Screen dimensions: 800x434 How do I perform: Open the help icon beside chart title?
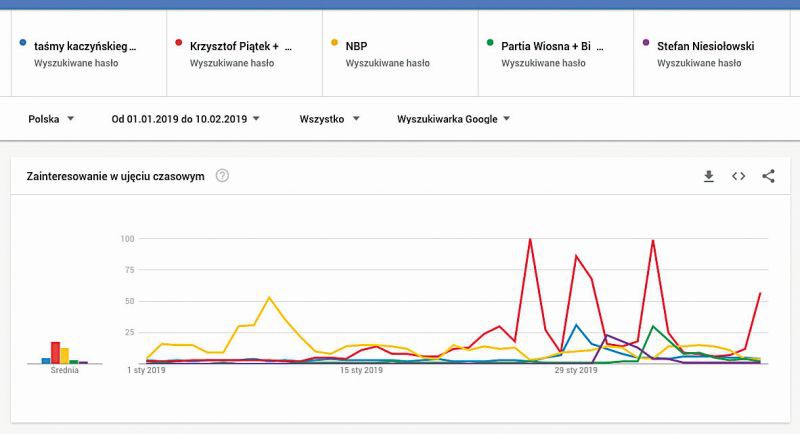222,176
